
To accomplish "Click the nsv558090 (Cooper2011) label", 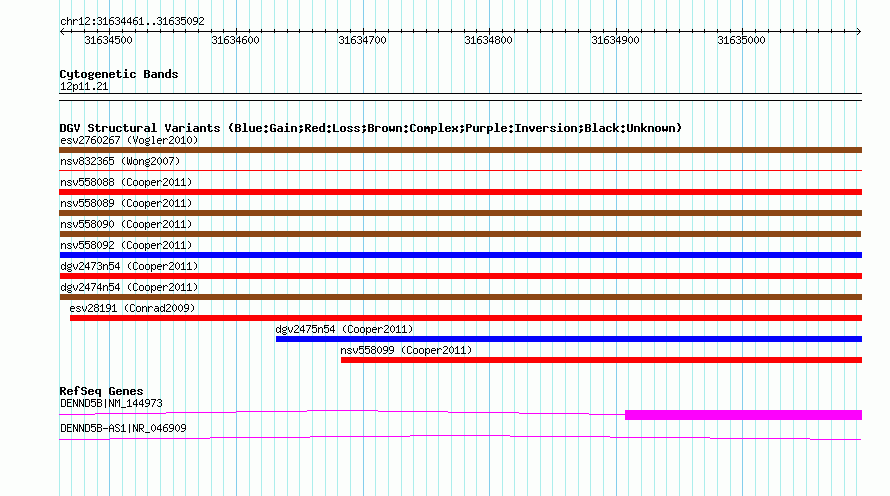I will pyautogui.click(x=126, y=224).
